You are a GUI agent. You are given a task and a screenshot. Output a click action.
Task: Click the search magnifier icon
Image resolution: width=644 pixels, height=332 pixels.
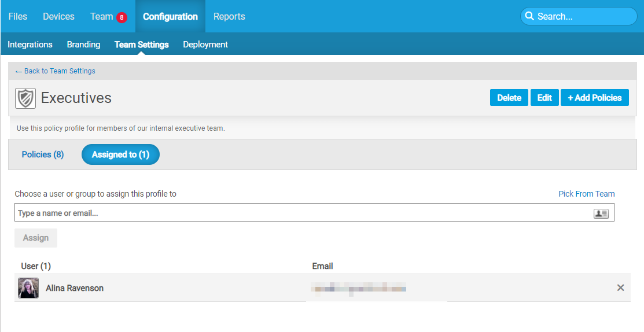click(x=529, y=16)
